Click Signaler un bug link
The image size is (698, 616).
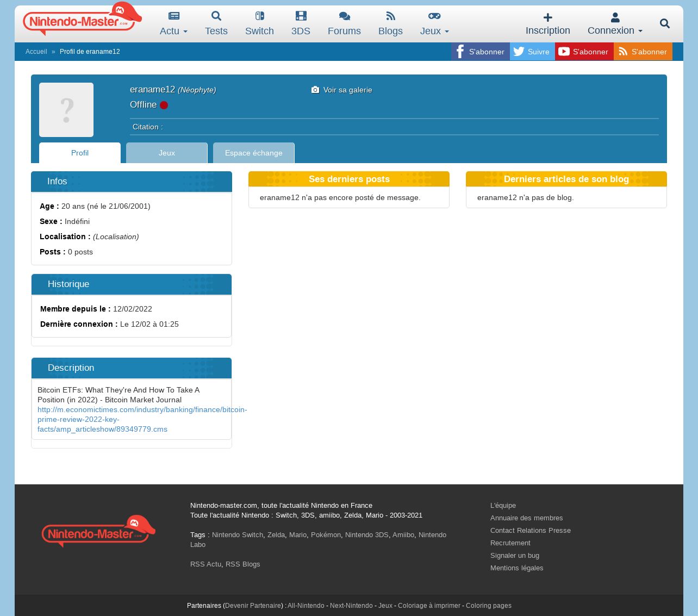pos(515,555)
